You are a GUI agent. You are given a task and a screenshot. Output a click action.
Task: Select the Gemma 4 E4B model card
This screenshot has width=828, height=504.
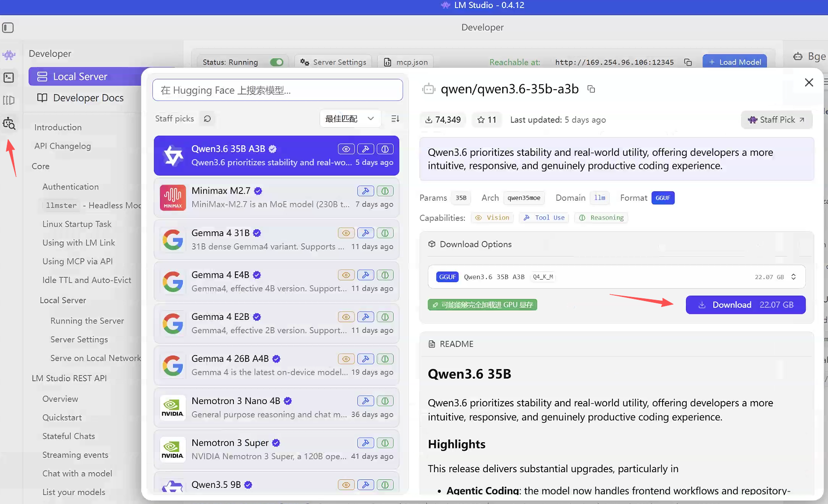pyautogui.click(x=276, y=282)
